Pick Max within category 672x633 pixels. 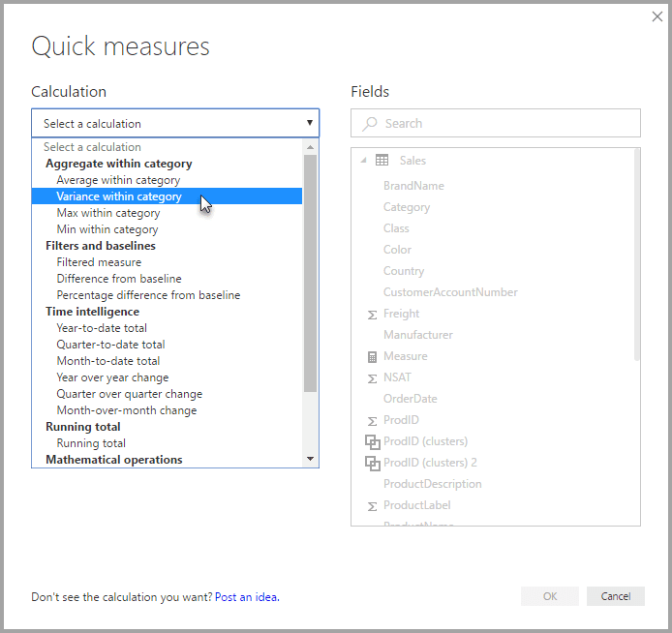tap(167, 213)
